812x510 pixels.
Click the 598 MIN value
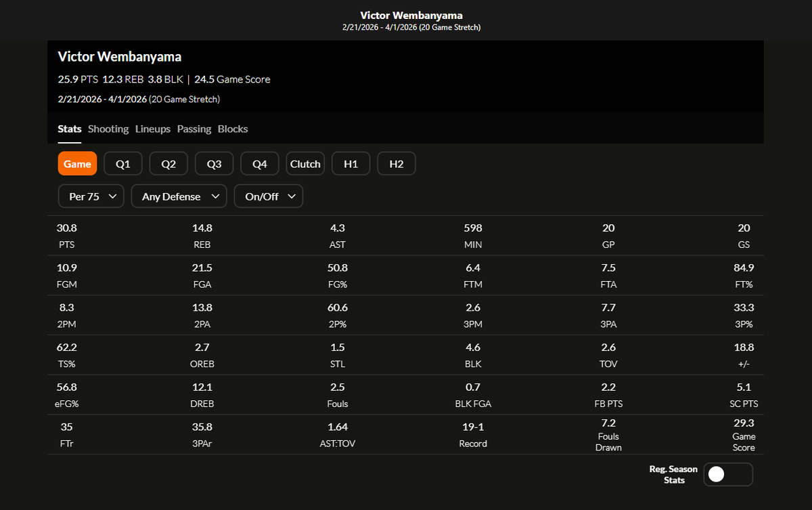pos(473,228)
